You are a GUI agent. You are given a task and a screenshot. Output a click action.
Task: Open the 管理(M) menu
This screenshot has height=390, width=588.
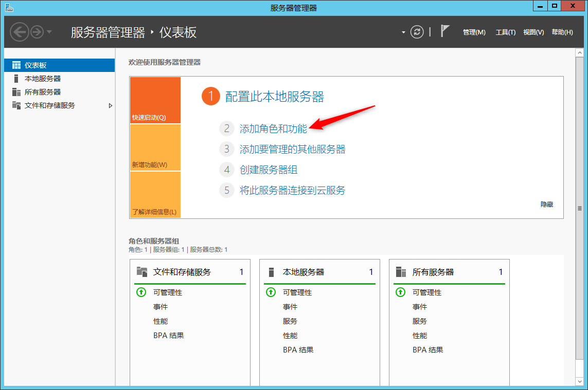point(474,32)
